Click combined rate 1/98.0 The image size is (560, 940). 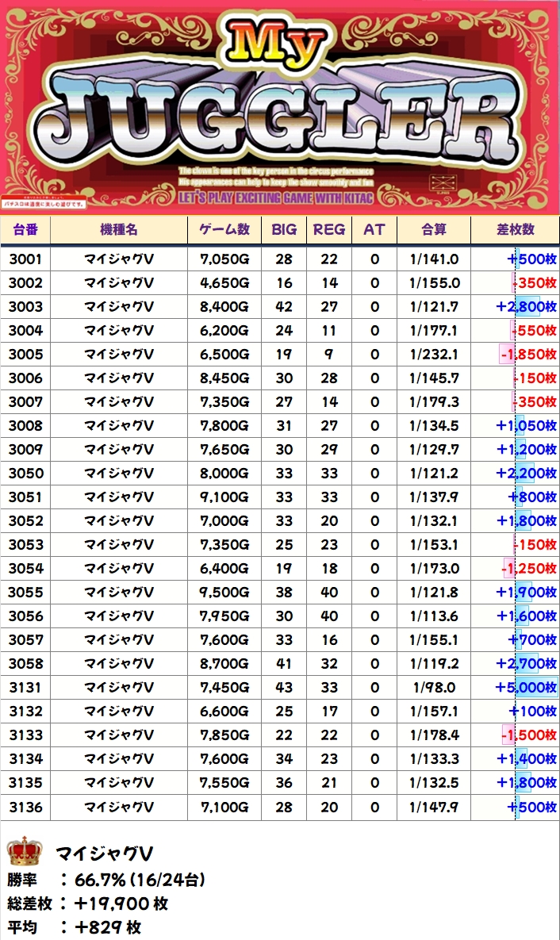coord(434,688)
